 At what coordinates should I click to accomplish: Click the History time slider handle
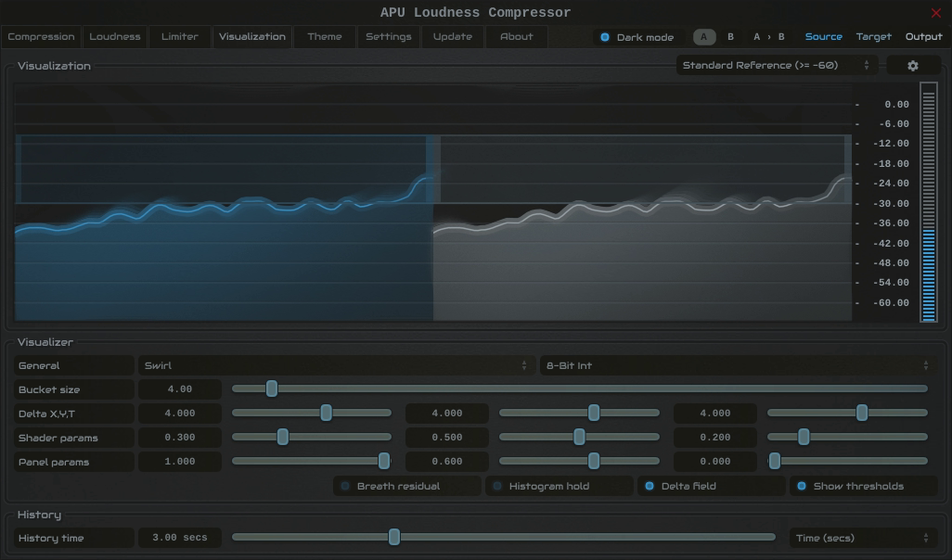point(394,537)
